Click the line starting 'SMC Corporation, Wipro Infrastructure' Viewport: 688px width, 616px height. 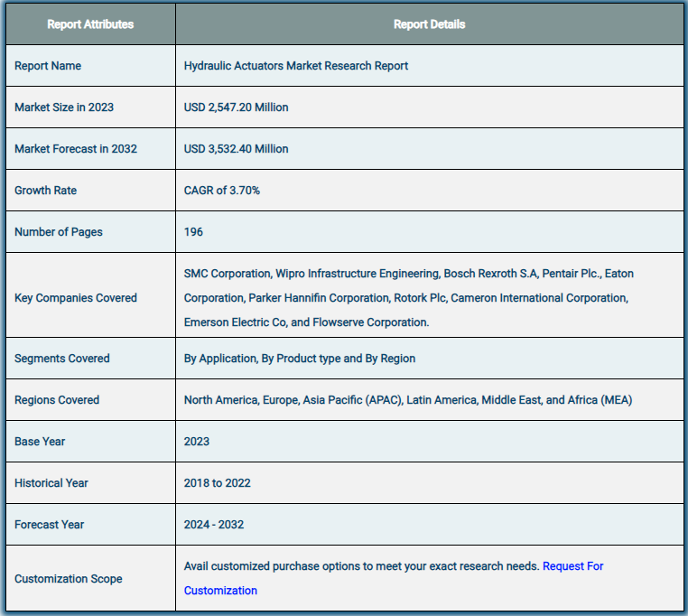408,274
